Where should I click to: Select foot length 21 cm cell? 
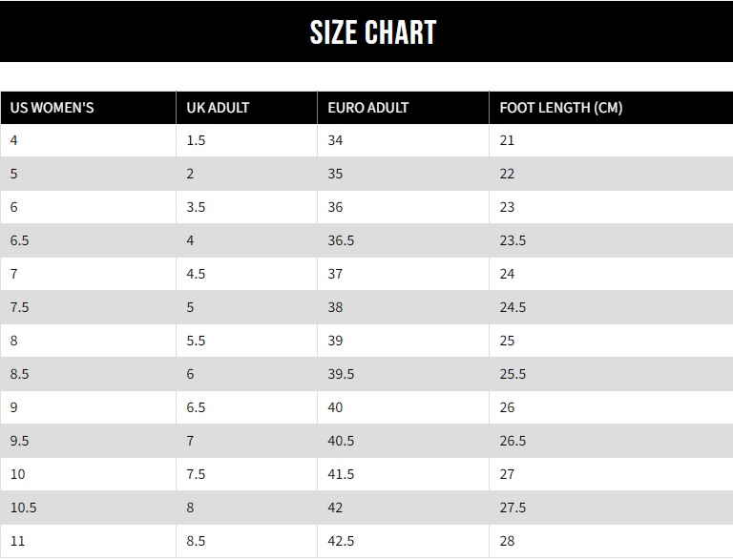(507, 140)
